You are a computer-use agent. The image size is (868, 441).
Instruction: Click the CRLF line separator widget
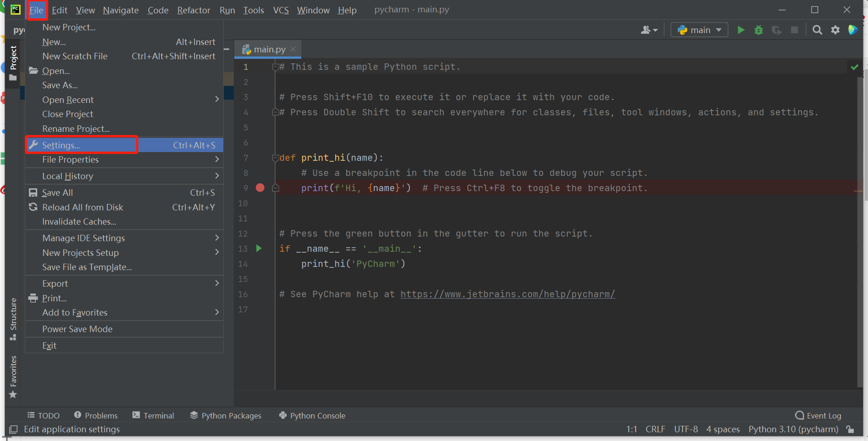[655, 429]
